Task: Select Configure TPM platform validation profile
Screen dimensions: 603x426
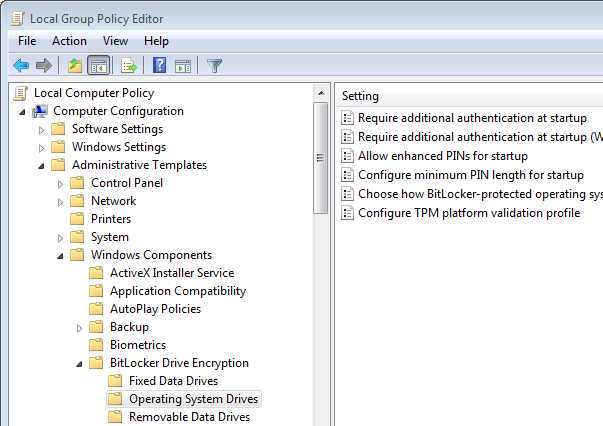Action: pyautogui.click(x=469, y=213)
